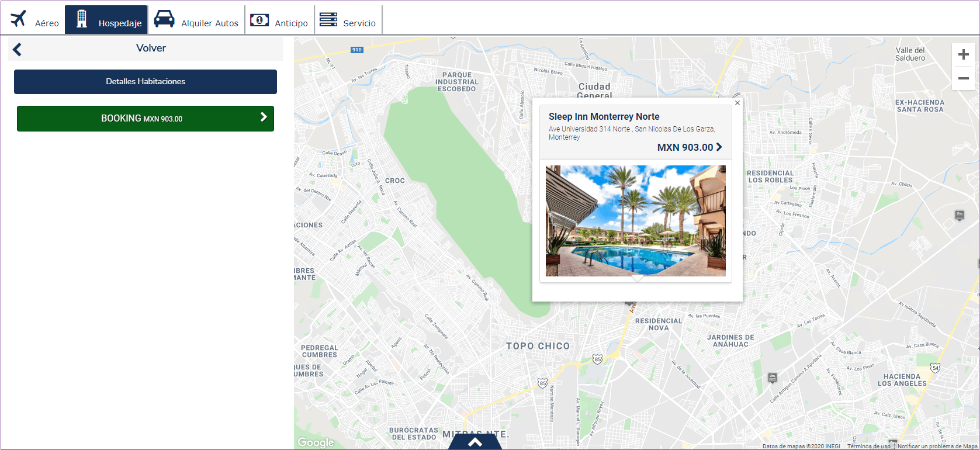Click the list icon in the Servicio tab
This screenshot has width=980, height=450.
tap(328, 19)
